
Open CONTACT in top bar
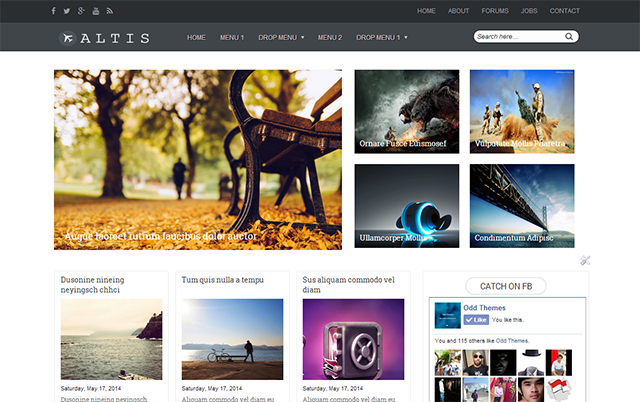coord(564,11)
